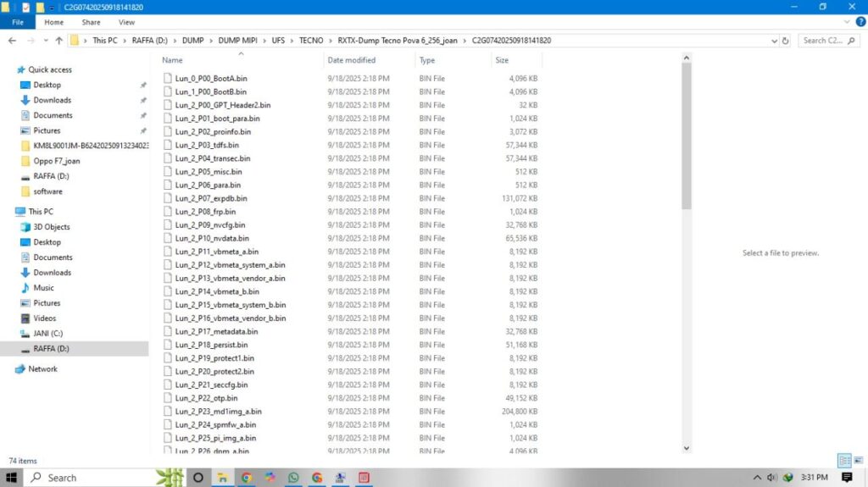The width and height of the screenshot is (868, 487).
Task: Switch to large thumbnails view icon
Action: pyautogui.click(x=858, y=461)
